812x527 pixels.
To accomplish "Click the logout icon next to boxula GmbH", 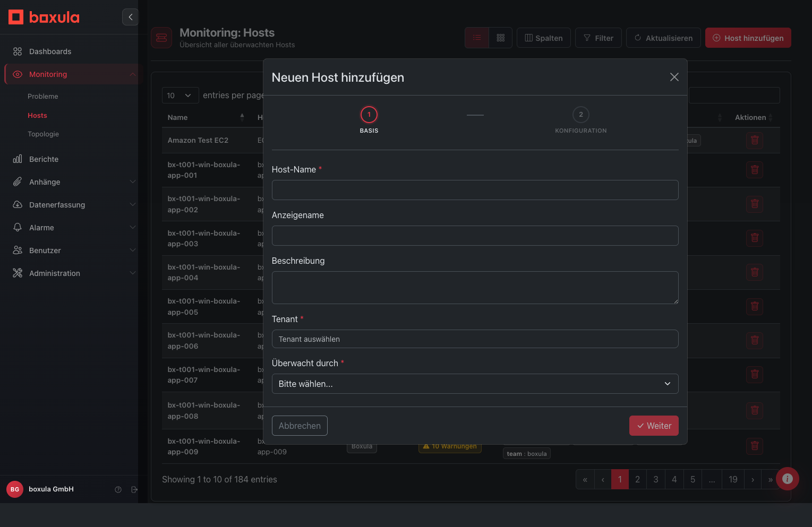I will (134, 489).
